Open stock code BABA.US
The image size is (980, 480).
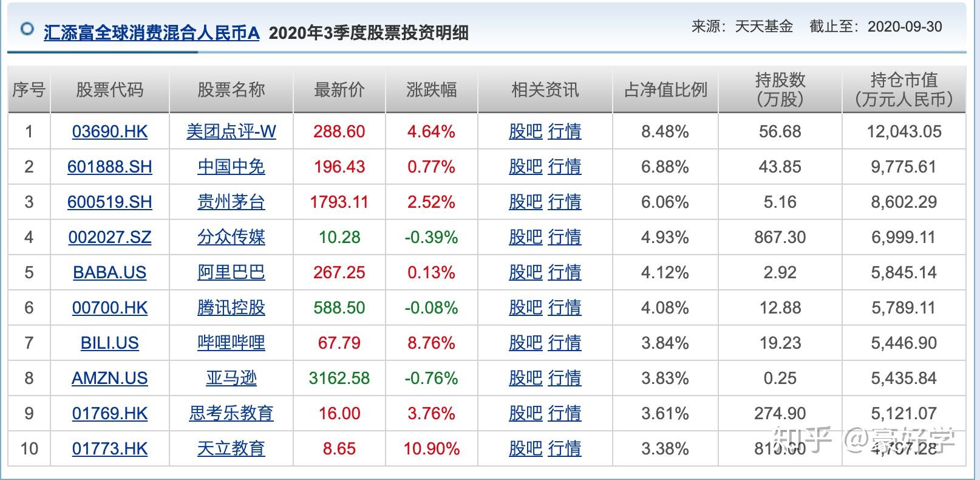110,273
